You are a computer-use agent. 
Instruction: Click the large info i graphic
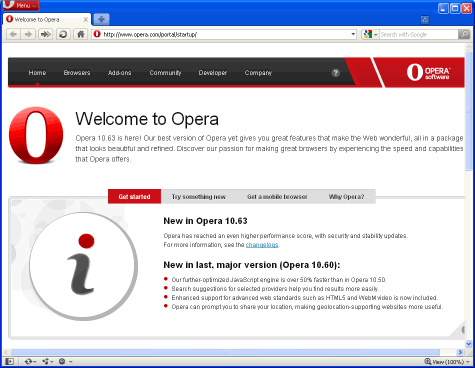pyautogui.click(x=83, y=266)
